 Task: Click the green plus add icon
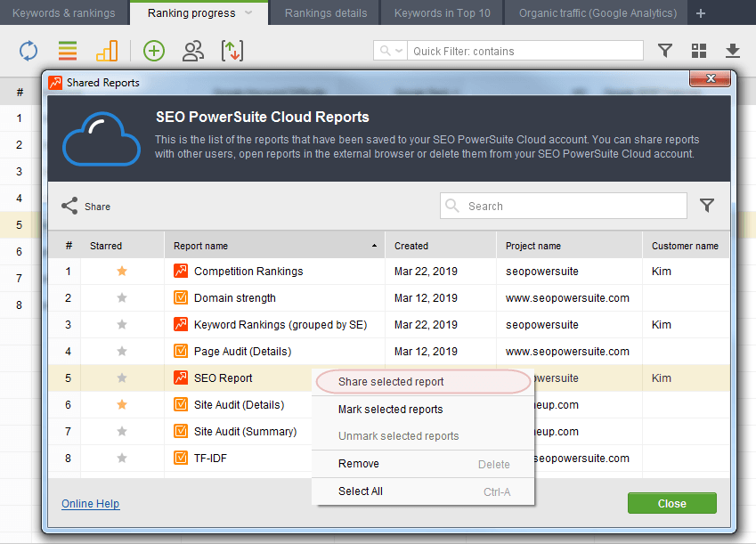click(154, 51)
